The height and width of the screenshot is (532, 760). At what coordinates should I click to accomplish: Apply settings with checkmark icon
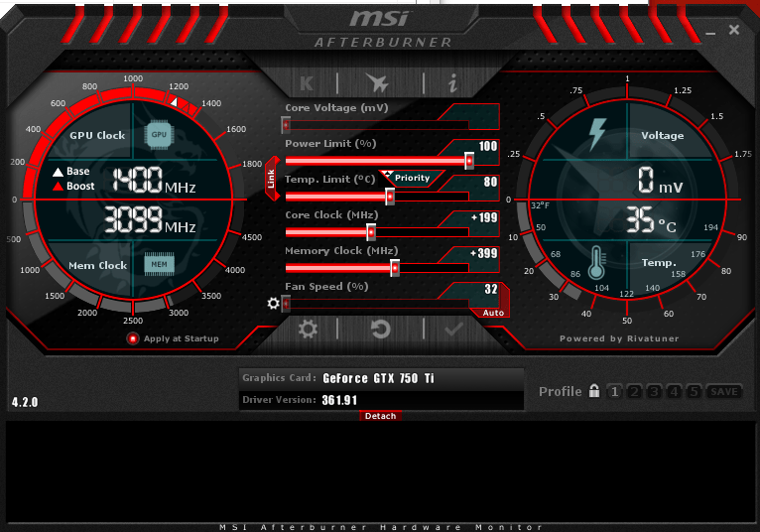click(453, 330)
